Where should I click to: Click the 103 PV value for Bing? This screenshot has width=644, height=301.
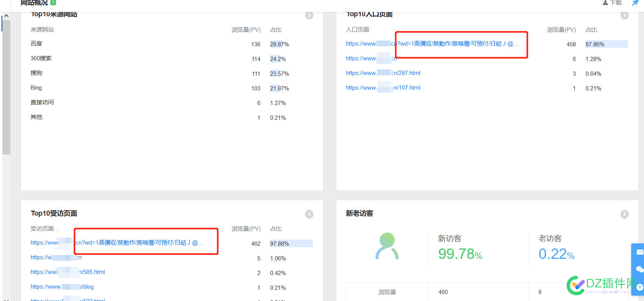pos(256,88)
